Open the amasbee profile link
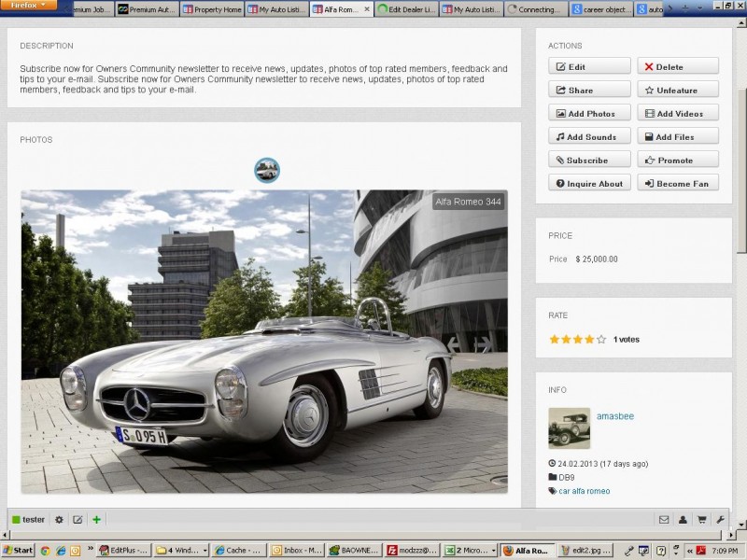Image resolution: width=747 pixels, height=560 pixels. click(x=615, y=415)
